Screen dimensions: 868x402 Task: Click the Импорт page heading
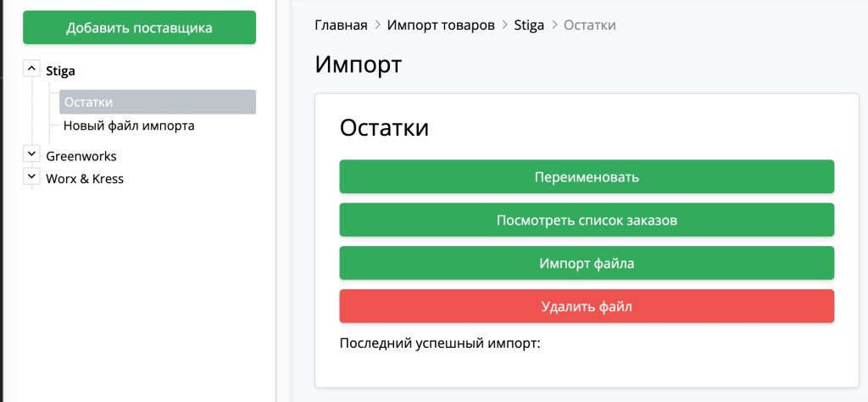(358, 65)
